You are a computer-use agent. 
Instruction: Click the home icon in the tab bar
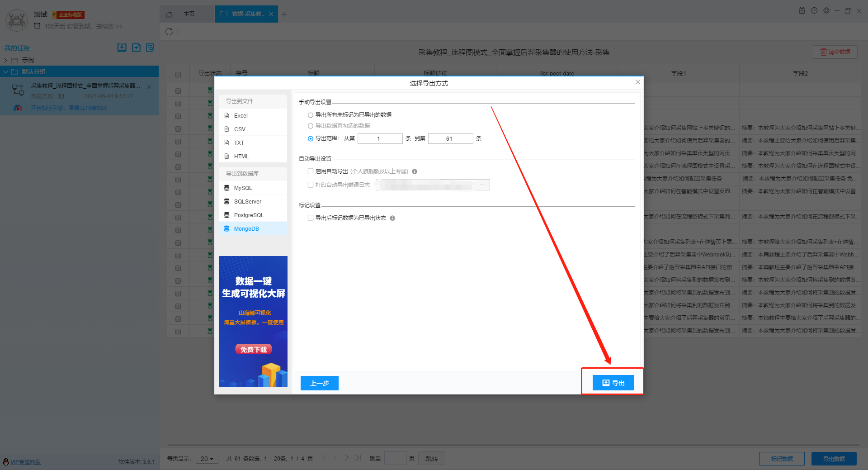coord(169,14)
